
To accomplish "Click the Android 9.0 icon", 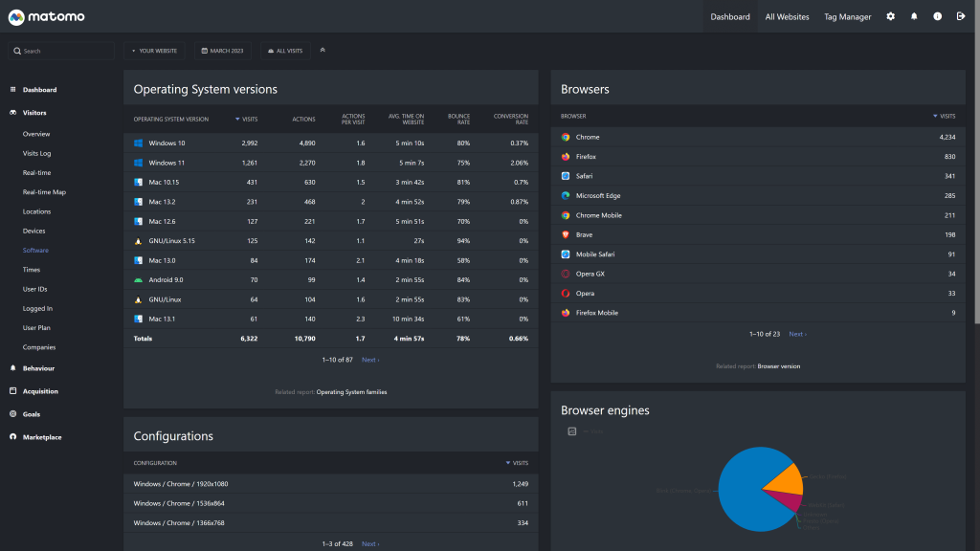I will (138, 280).
